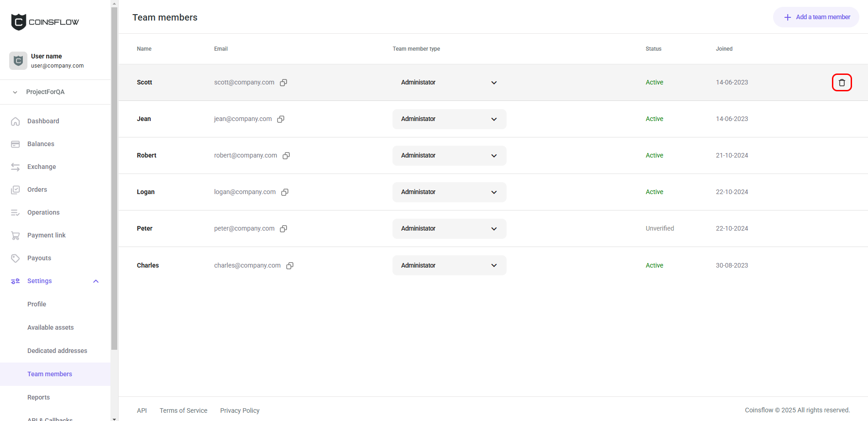Open the Profile settings
The width and height of the screenshot is (868, 421).
tap(37, 304)
